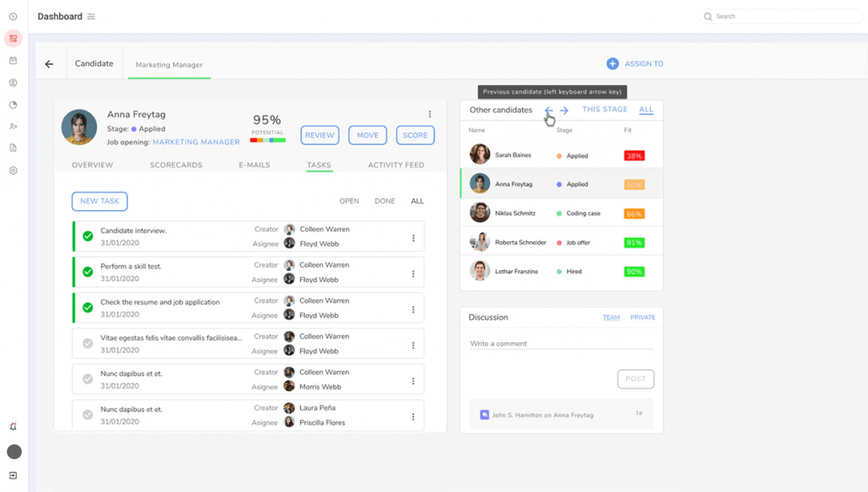Click Anna Freytag's 95% potential score bar
The width and height of the screenshot is (868, 492).
(x=268, y=138)
